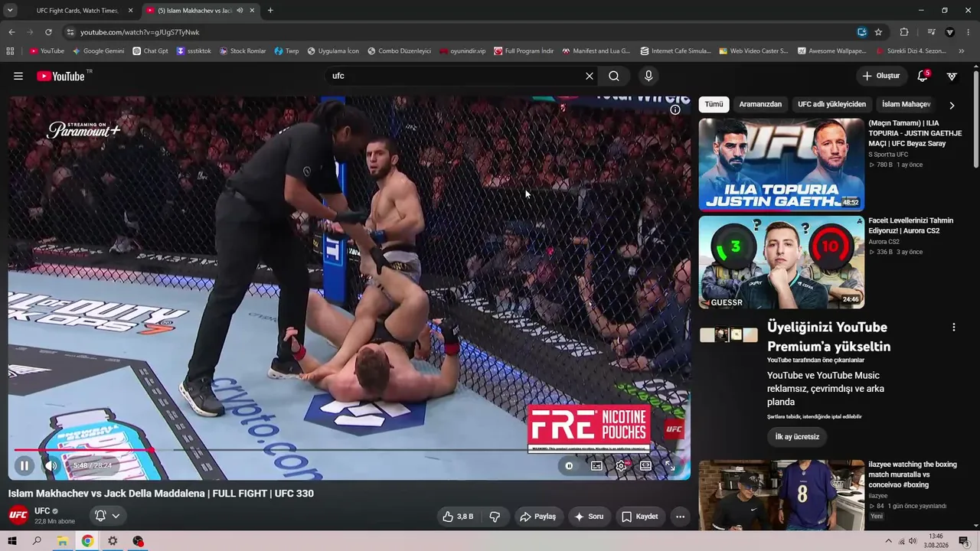Open the Chrome apps grid shortcut

(x=10, y=51)
